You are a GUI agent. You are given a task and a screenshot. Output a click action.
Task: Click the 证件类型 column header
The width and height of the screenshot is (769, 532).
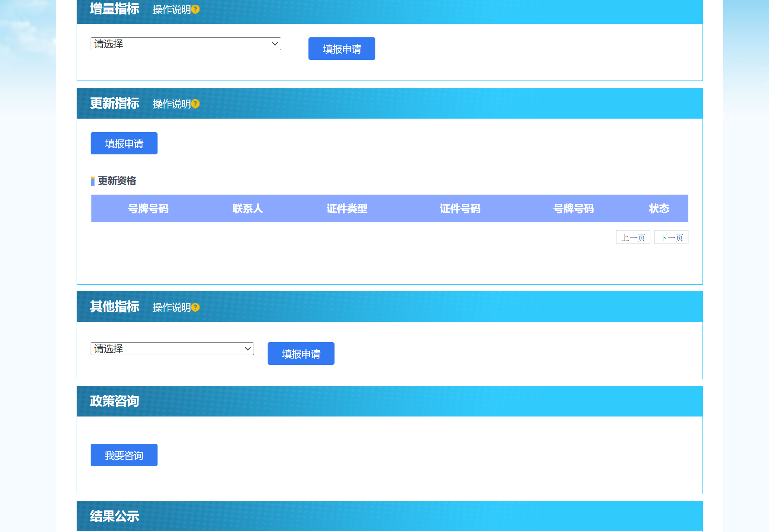tap(347, 209)
